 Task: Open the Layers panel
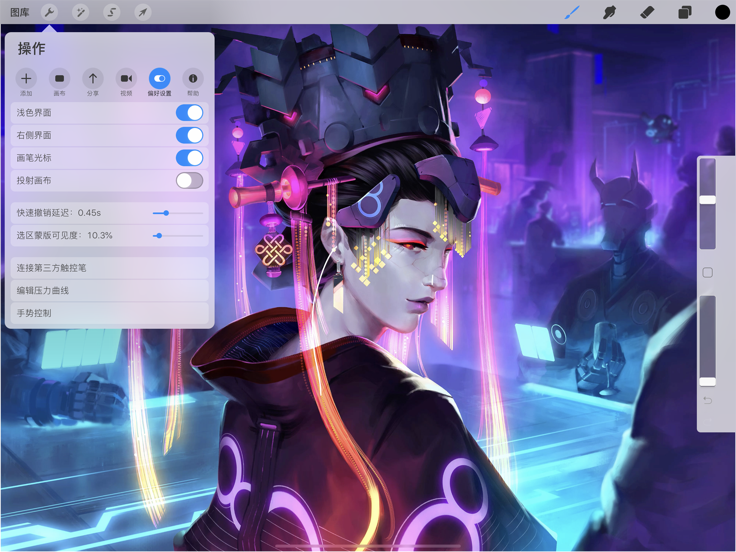(x=685, y=12)
